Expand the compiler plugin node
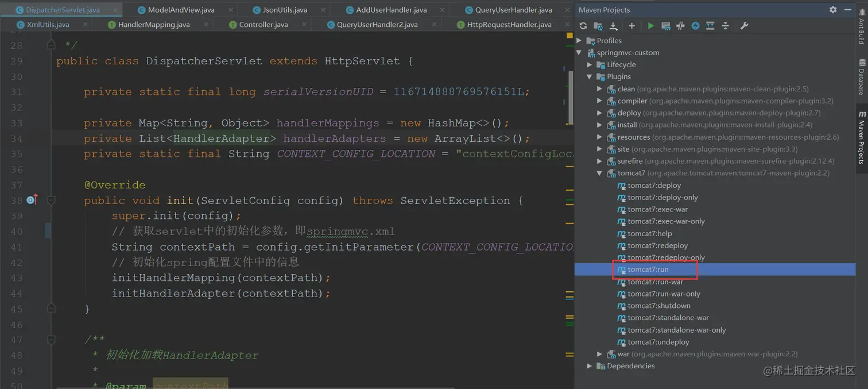868x389 pixels. pos(600,101)
